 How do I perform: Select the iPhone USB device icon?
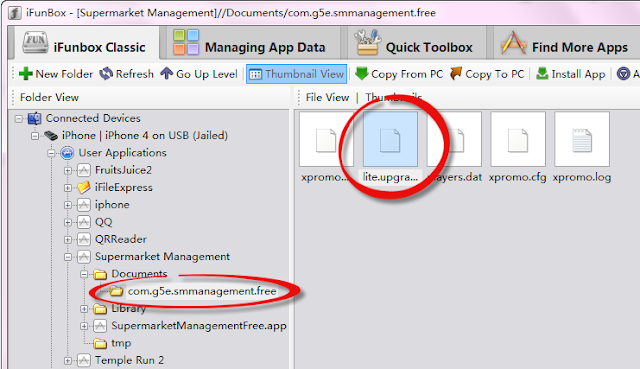(51, 136)
